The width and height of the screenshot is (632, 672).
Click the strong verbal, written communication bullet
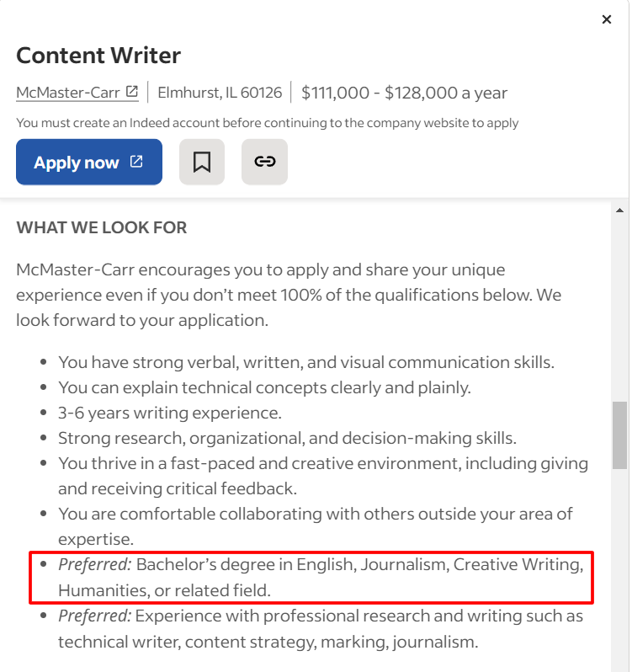click(x=305, y=363)
